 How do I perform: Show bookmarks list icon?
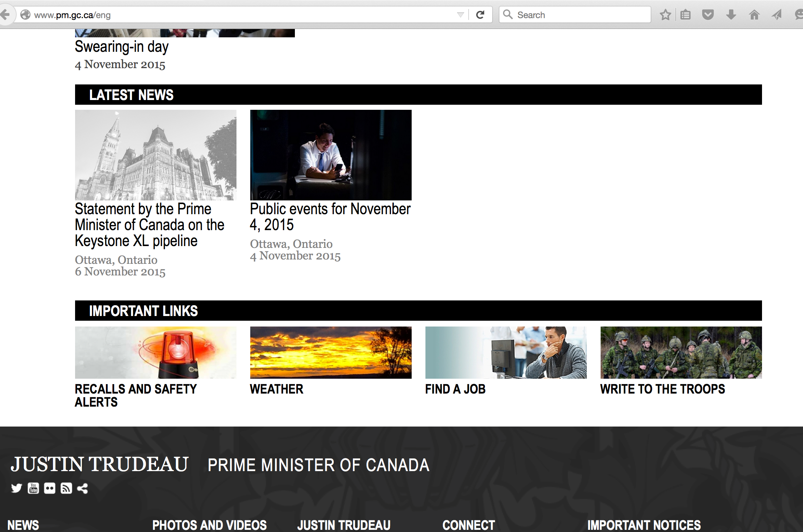[685, 15]
